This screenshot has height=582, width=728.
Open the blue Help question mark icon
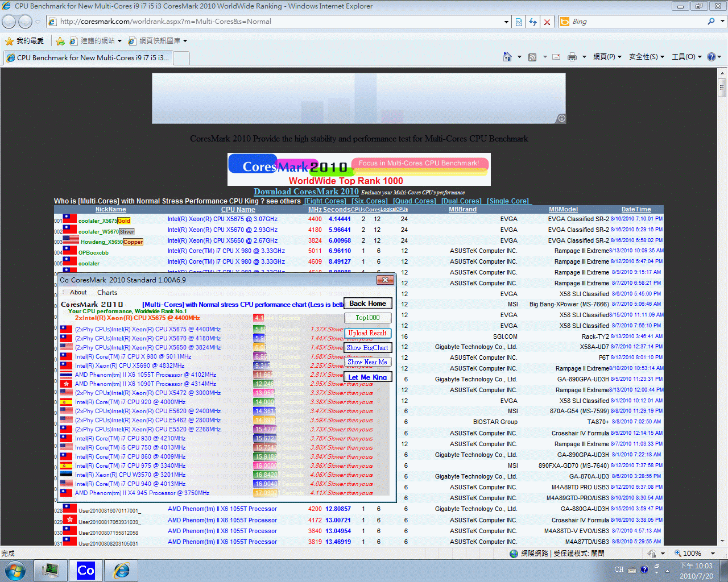[x=712, y=57]
